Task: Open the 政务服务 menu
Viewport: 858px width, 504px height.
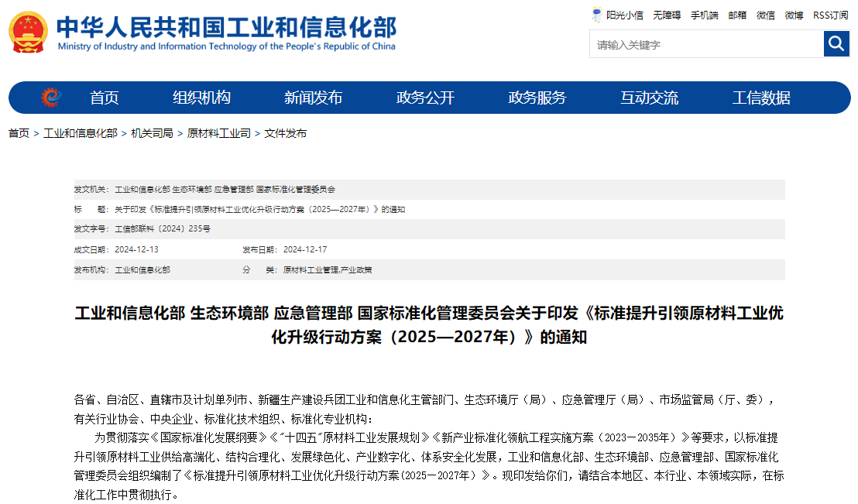Action: pyautogui.click(x=538, y=98)
